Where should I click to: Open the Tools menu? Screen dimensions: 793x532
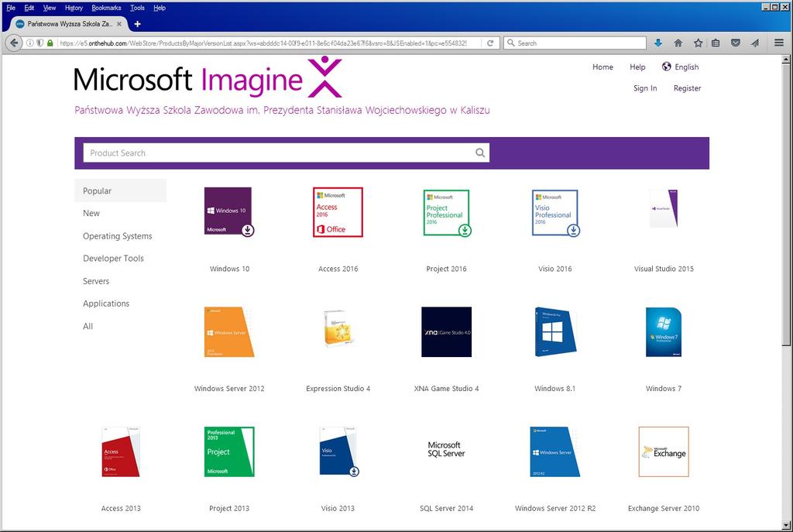pos(137,8)
